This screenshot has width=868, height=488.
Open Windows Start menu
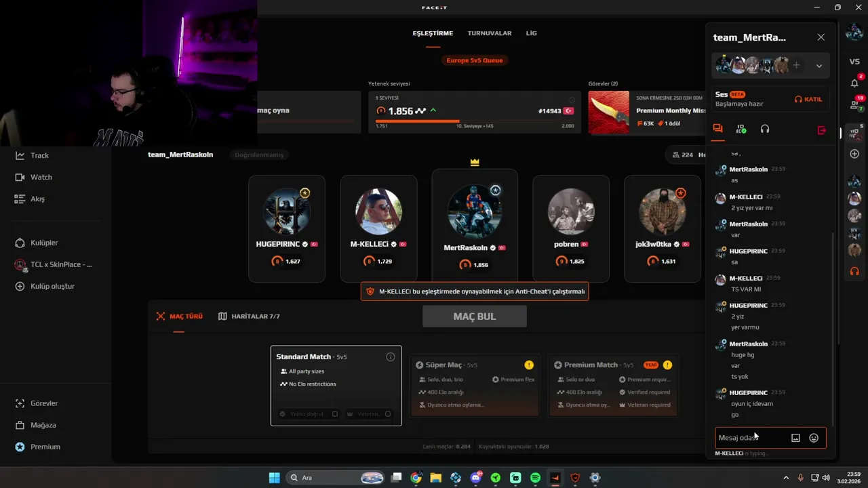(x=274, y=478)
